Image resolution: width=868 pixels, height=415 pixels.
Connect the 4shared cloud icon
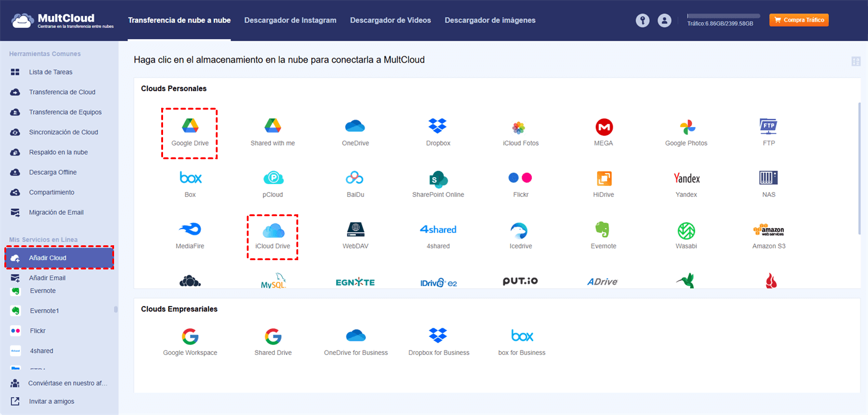coord(438,229)
